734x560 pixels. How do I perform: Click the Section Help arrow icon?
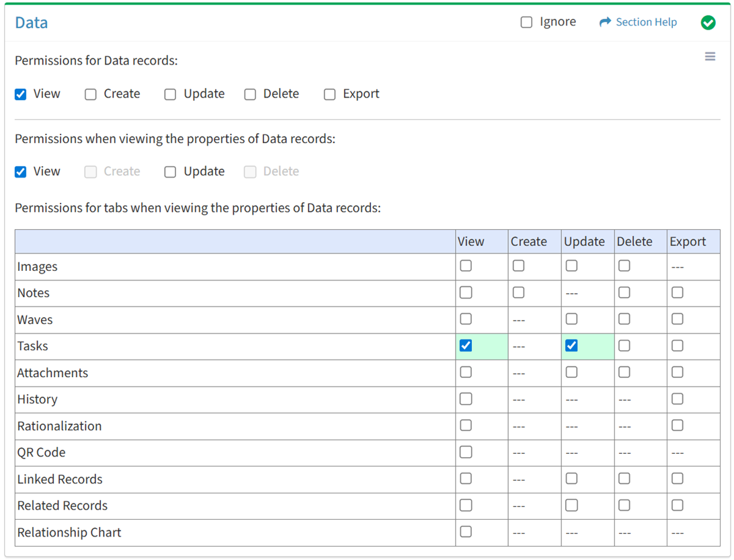(605, 22)
